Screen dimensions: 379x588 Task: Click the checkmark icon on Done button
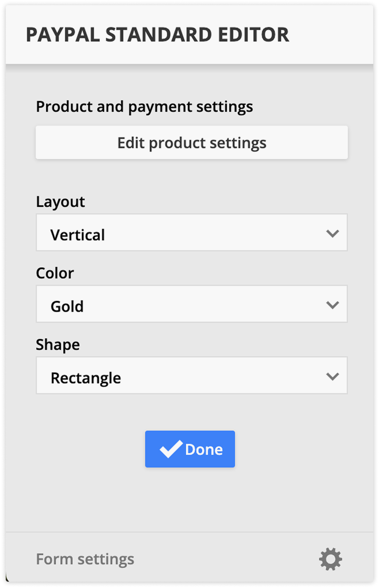pos(171,449)
